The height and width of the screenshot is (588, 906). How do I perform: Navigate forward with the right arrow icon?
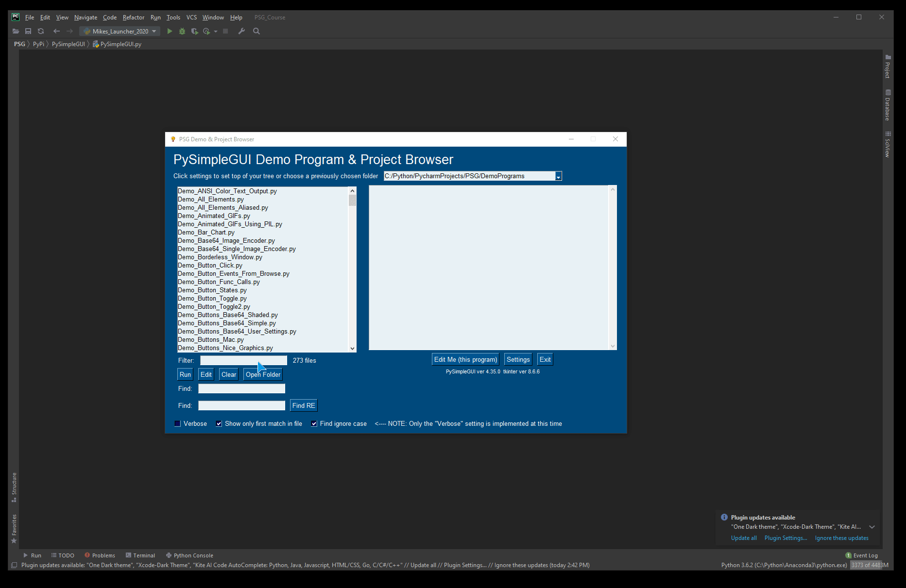click(x=69, y=31)
